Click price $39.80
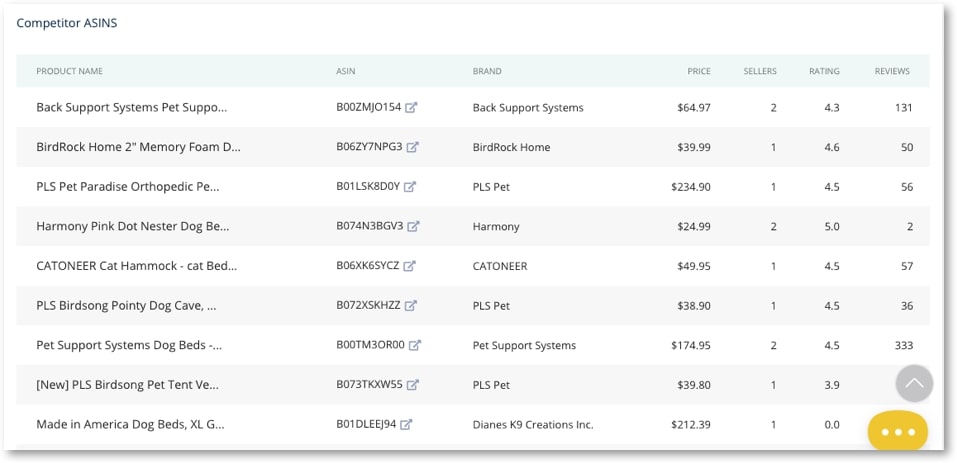The width and height of the screenshot is (957, 463). [694, 386]
